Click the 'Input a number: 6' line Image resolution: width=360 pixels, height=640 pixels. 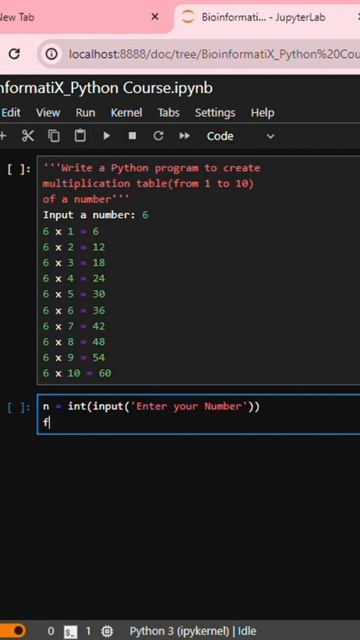click(96, 215)
